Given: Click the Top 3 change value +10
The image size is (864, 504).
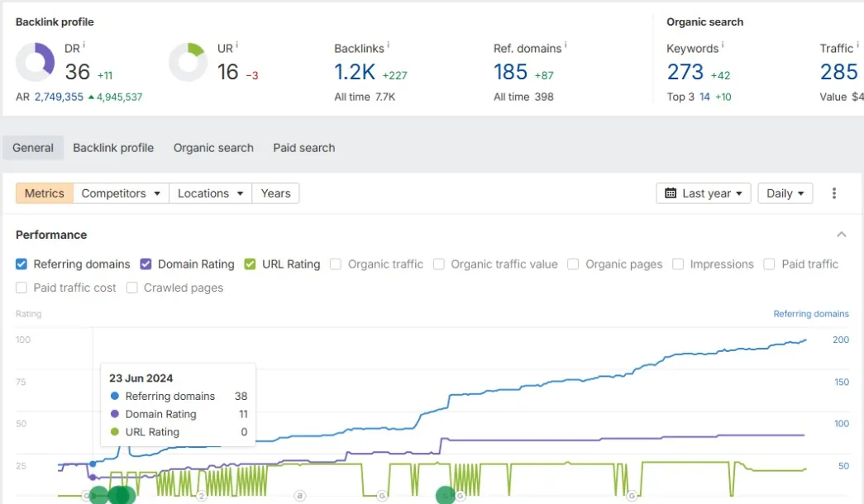Looking at the screenshot, I should tap(723, 97).
